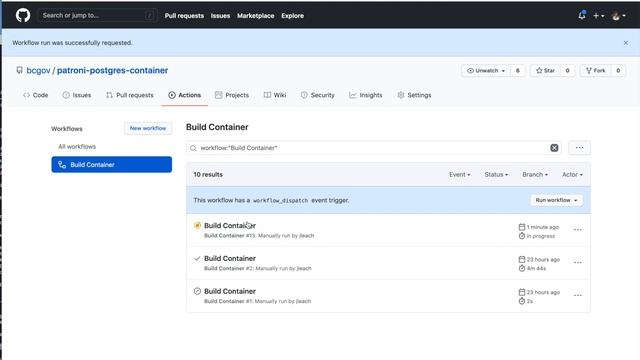Switch to the Security tab
Viewport: 640px width, 360px height.
318,95
